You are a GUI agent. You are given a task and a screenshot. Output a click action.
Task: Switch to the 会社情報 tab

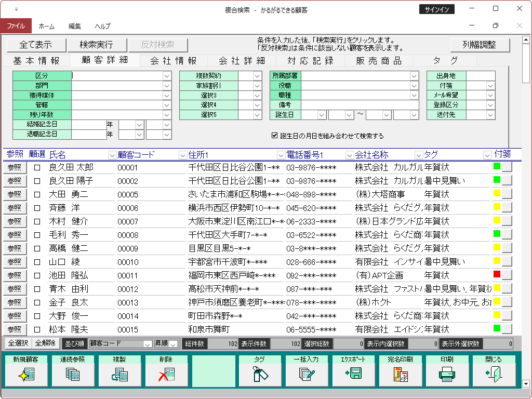coord(174,61)
